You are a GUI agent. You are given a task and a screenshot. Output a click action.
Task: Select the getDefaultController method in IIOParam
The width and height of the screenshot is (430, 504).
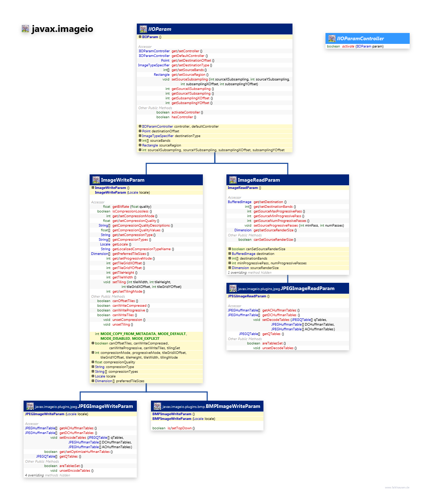pyautogui.click(x=188, y=56)
